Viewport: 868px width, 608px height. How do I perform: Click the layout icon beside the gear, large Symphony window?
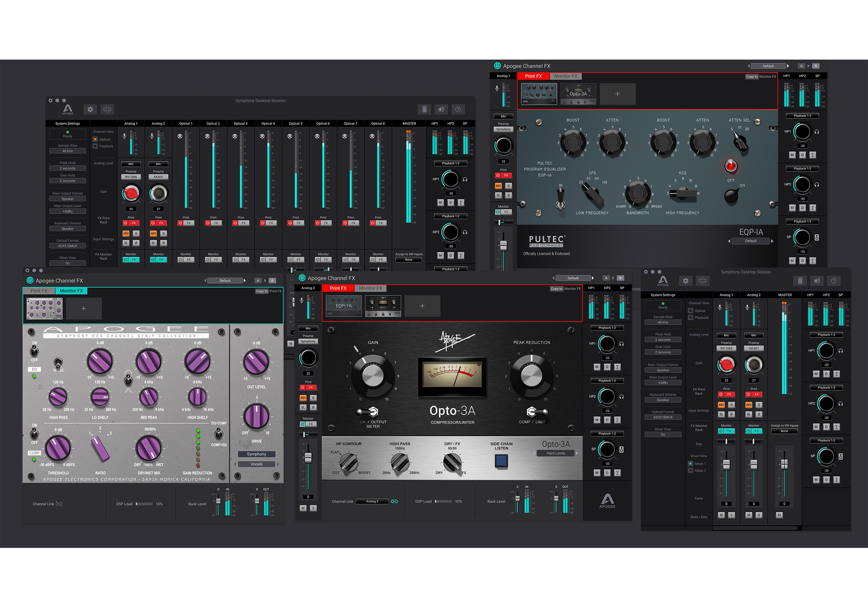point(107,109)
